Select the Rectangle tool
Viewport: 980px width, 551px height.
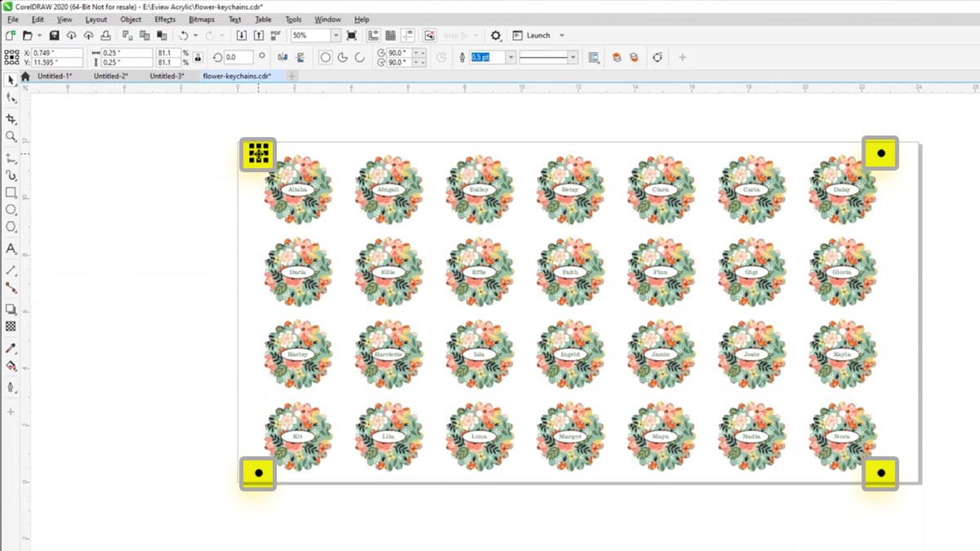pyautogui.click(x=11, y=193)
